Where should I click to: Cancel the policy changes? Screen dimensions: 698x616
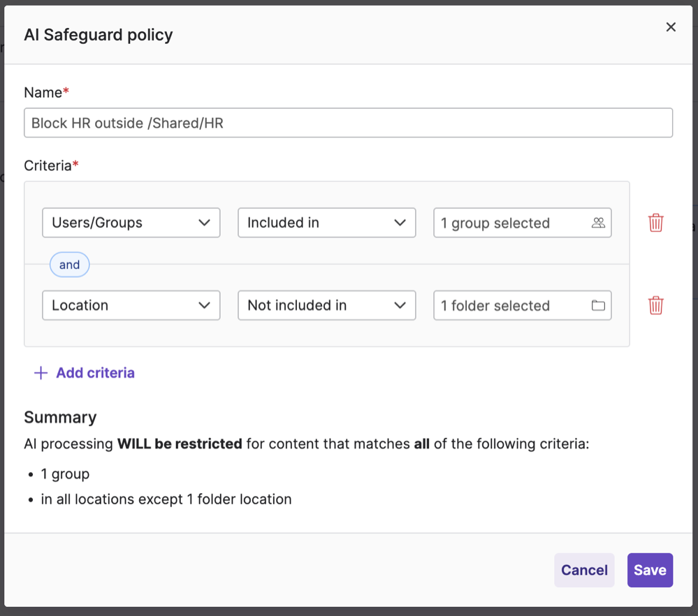[x=584, y=570]
